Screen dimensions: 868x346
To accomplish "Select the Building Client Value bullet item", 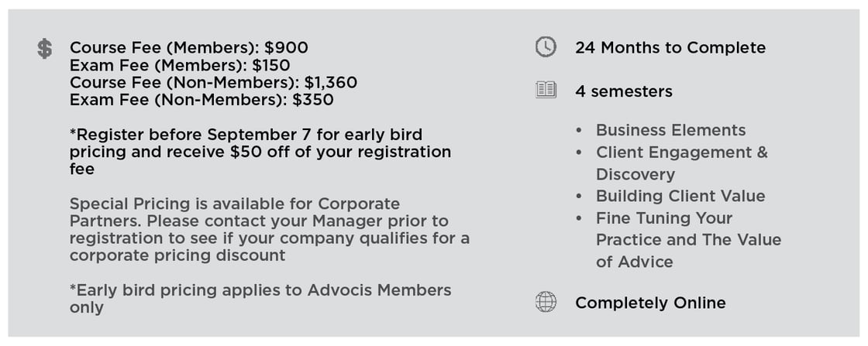I will click(680, 196).
